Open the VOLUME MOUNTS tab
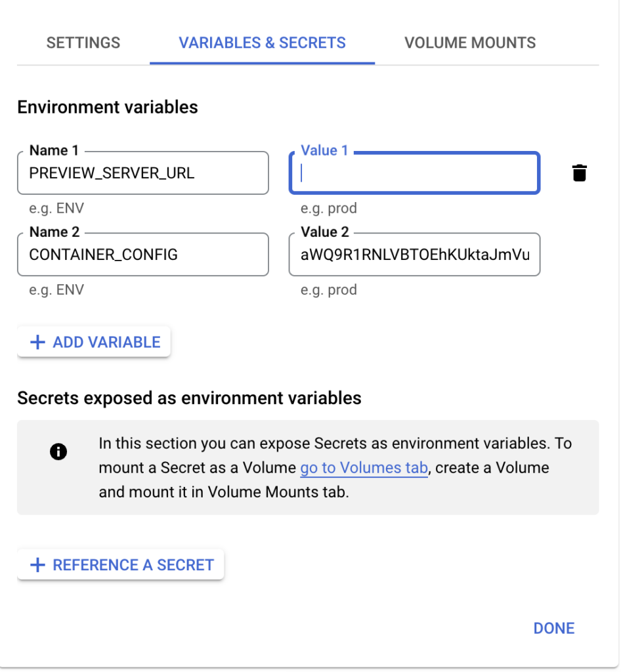This screenshot has height=672, width=621. 470,43
